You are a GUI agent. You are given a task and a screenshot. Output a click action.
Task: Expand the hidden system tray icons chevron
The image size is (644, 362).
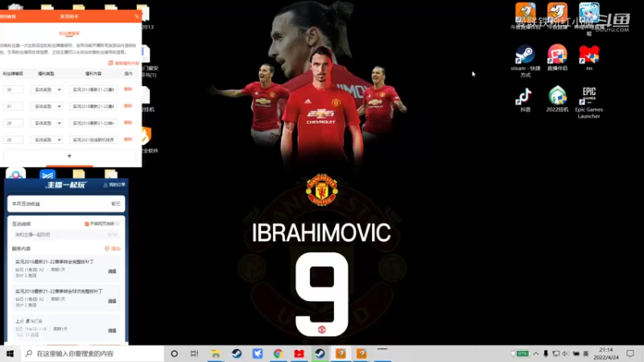536,353
